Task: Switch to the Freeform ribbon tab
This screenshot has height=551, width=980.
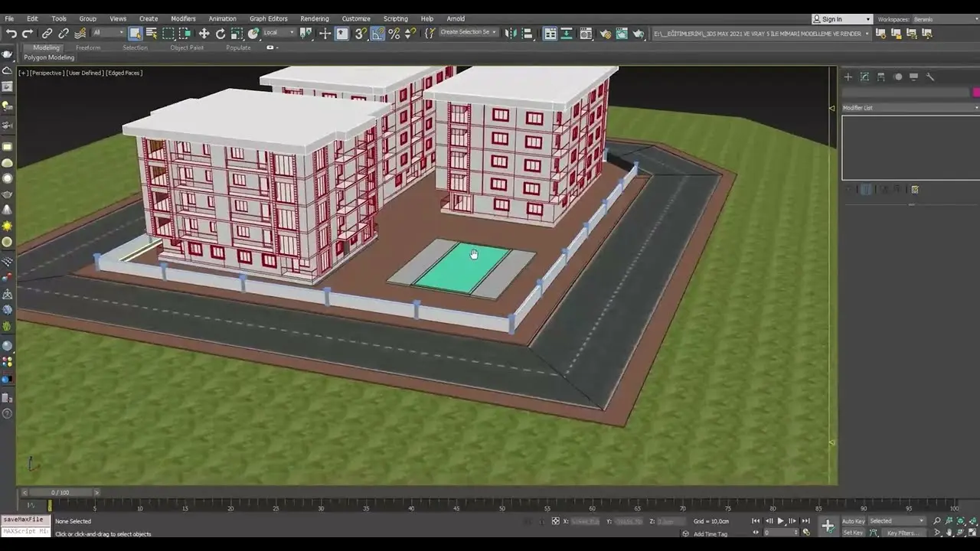Action: [x=88, y=47]
